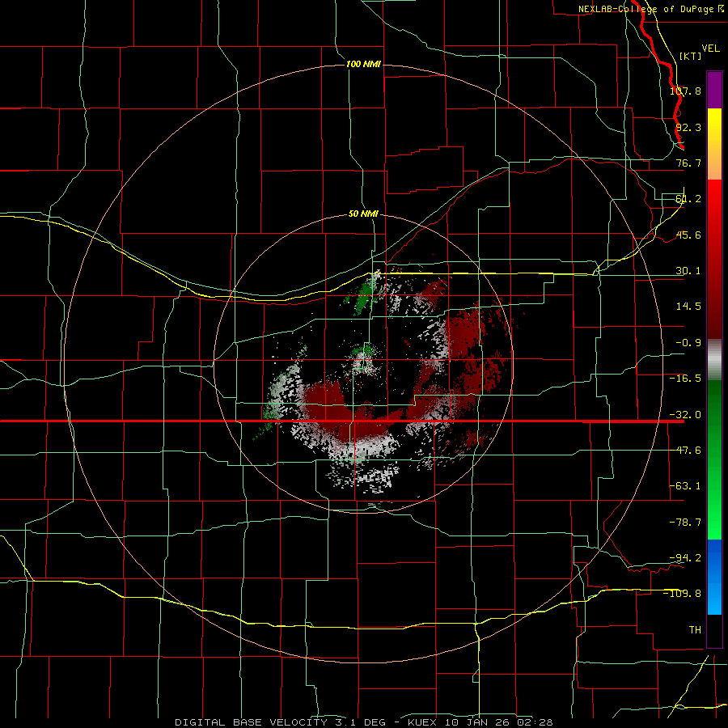The height and width of the screenshot is (728, 728).
Task: Click the 100 NMI range ring label
Action: 363,64
